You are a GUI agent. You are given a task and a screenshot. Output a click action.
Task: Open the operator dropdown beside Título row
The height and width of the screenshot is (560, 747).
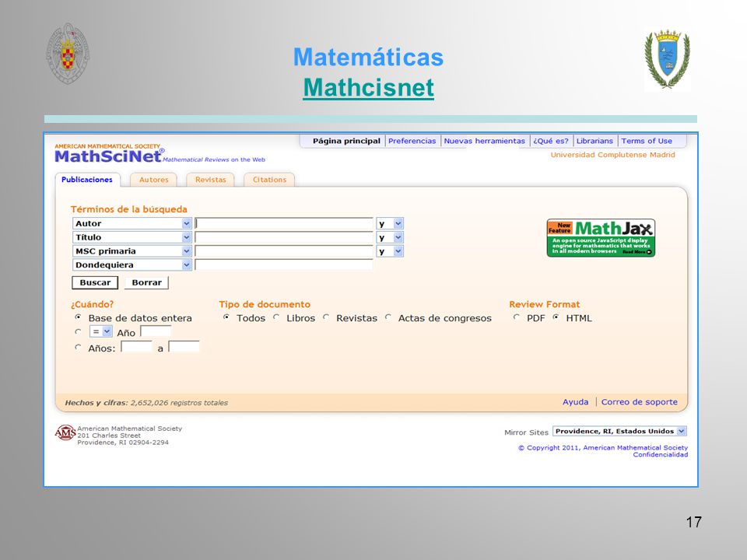pos(390,237)
